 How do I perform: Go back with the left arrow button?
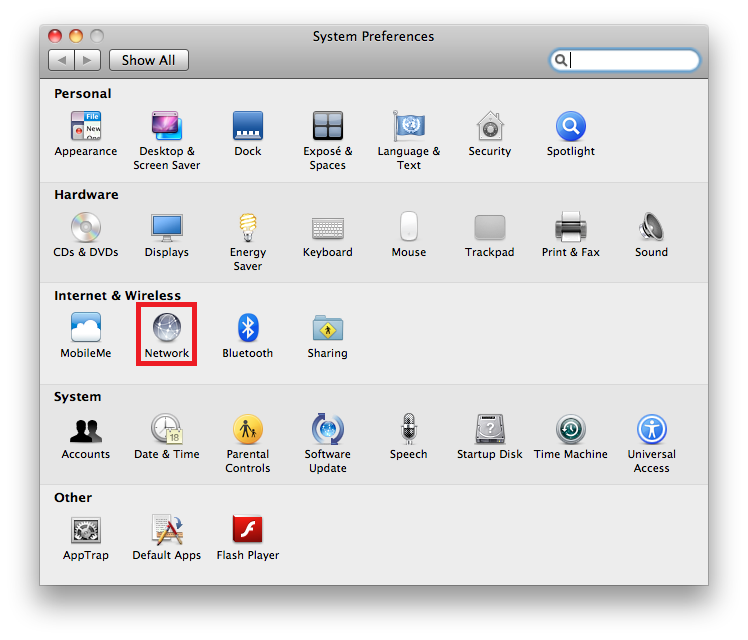pyautogui.click(x=62, y=60)
